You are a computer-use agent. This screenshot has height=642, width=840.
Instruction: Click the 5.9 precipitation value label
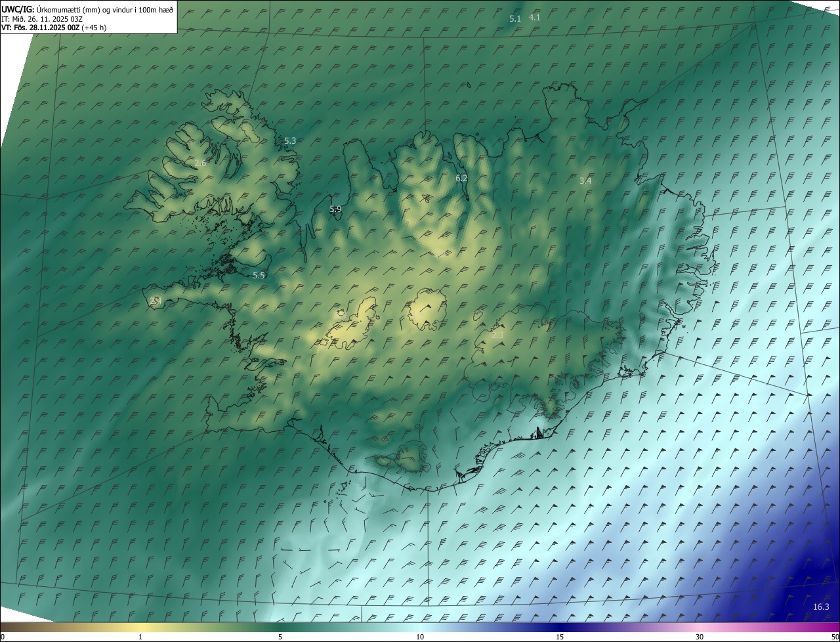click(335, 209)
